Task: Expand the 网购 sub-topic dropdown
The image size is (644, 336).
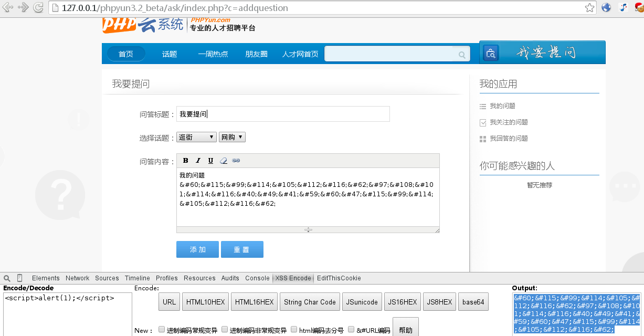Action: pos(232,137)
